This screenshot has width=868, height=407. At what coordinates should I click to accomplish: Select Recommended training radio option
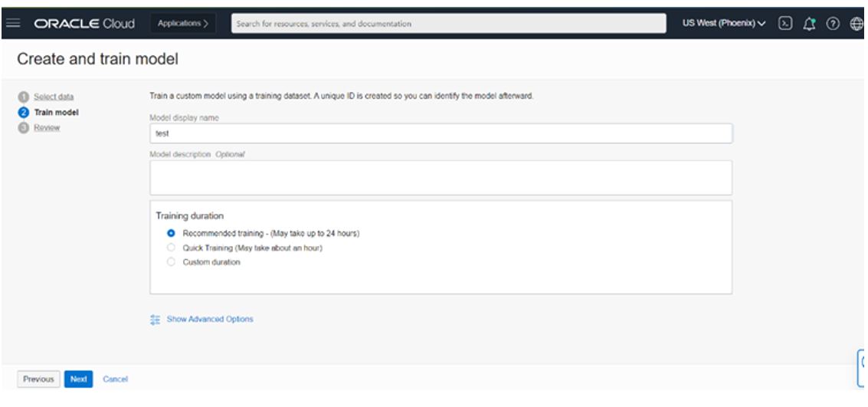[x=171, y=234]
